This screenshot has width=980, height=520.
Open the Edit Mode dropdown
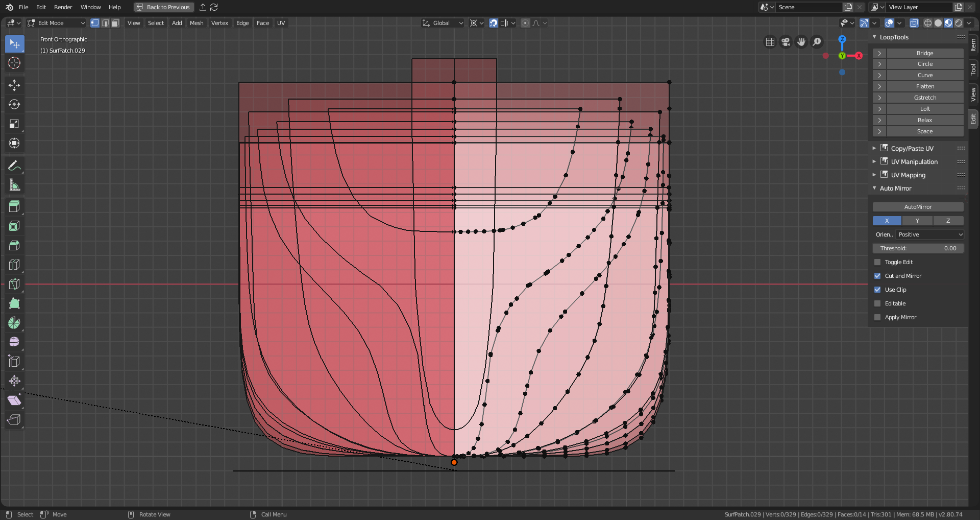pyautogui.click(x=56, y=23)
